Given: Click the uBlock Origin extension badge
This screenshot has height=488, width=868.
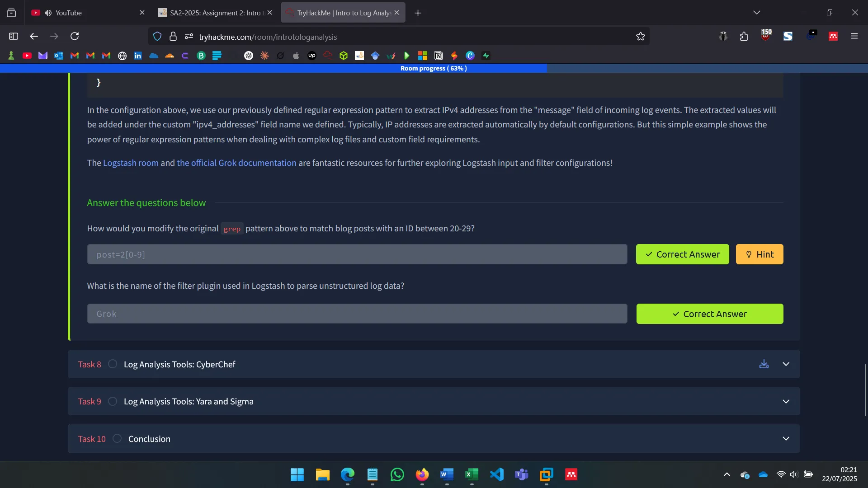Looking at the screenshot, I should (x=766, y=36).
